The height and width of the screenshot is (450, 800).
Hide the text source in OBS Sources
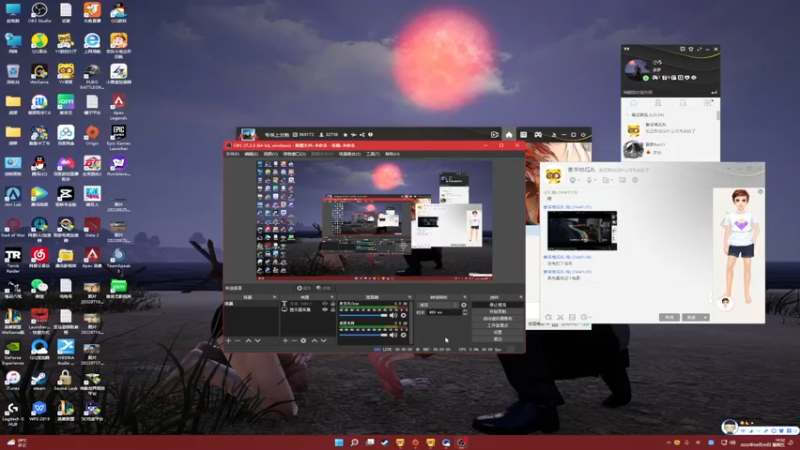click(x=325, y=304)
